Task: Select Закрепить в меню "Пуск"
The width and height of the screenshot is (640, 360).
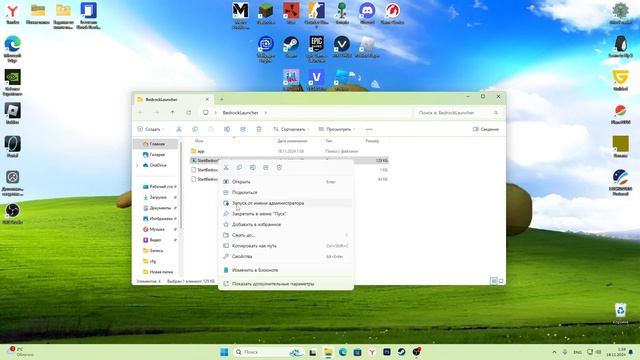Action: point(286,213)
